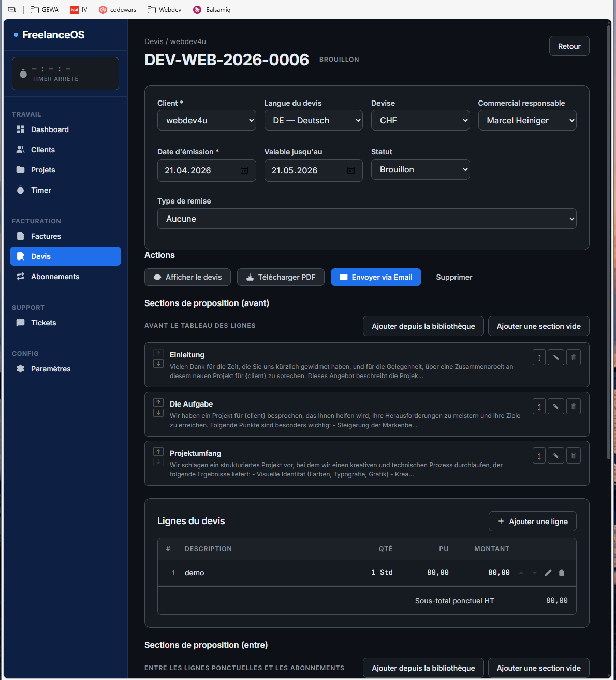The height and width of the screenshot is (680, 616).
Task: Expand the Devise currency dropdown
Action: click(420, 120)
